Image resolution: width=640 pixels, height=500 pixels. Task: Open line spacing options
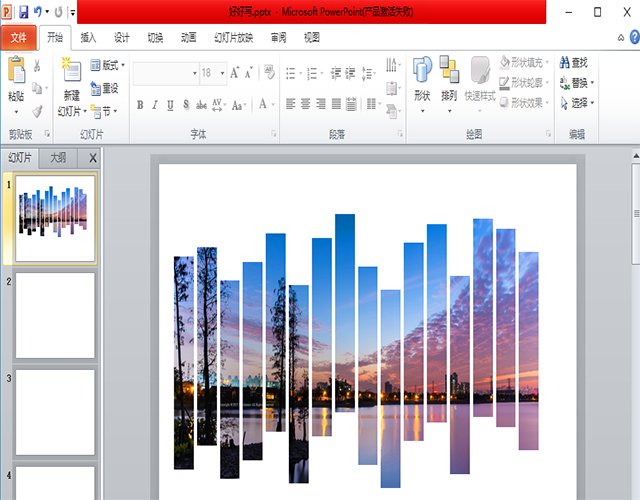pos(369,73)
